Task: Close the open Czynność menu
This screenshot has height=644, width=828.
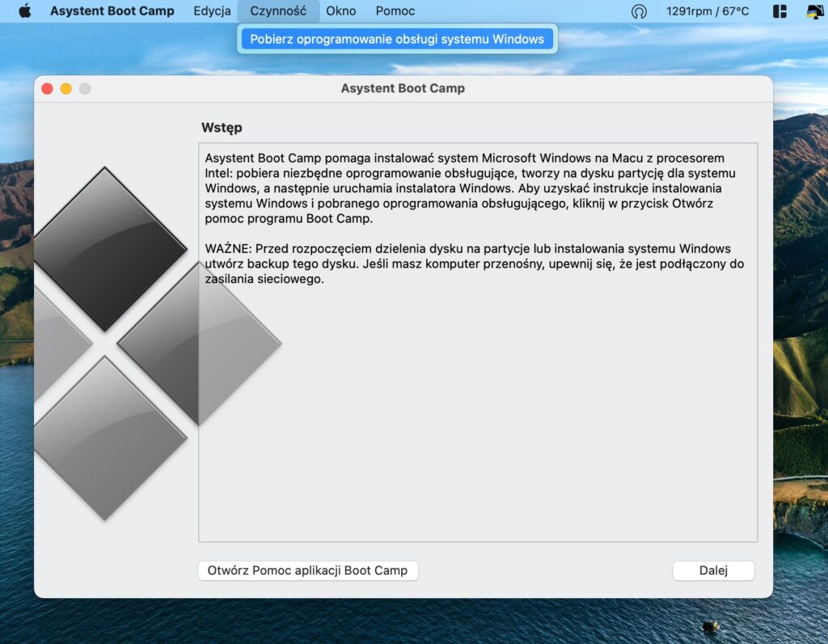Action: [x=278, y=11]
